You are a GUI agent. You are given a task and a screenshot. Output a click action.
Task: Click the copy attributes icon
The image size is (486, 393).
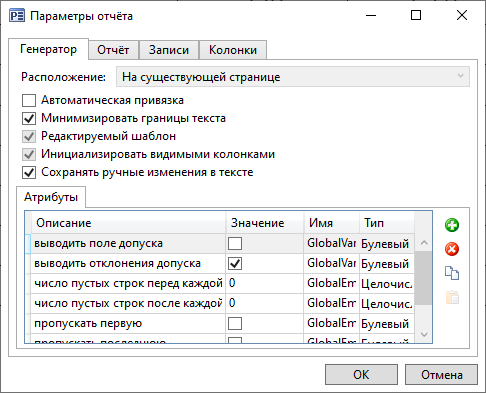coord(452,273)
